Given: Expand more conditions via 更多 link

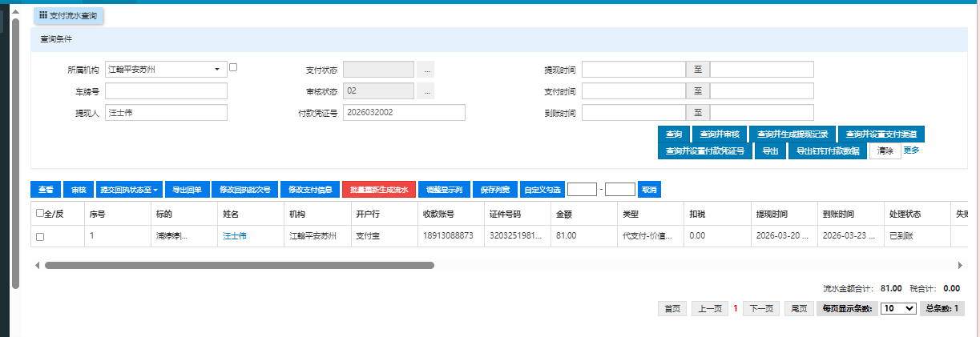Looking at the screenshot, I should click(911, 150).
